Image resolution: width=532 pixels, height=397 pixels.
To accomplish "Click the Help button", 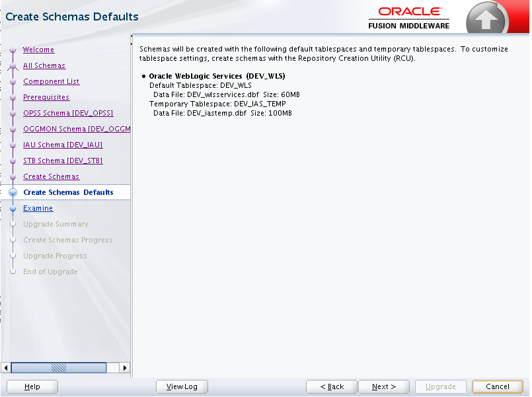I will click(x=32, y=386).
